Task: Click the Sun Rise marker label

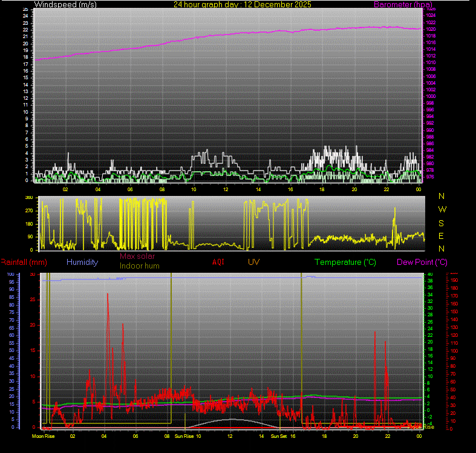Action: tap(184, 436)
